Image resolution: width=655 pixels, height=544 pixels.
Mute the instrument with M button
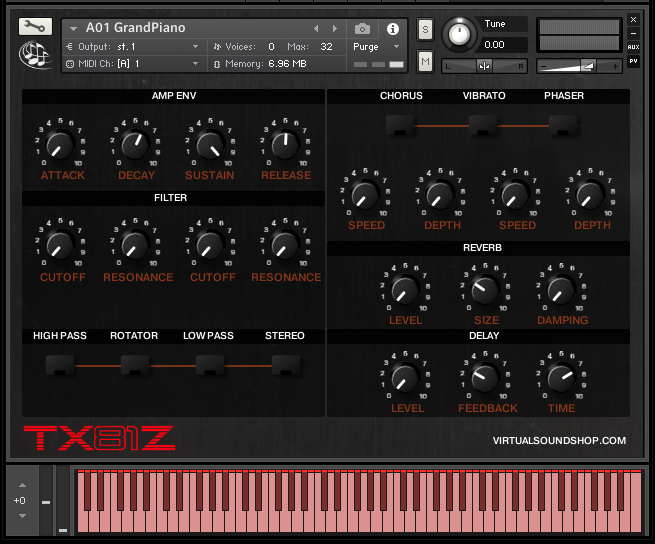tap(425, 62)
